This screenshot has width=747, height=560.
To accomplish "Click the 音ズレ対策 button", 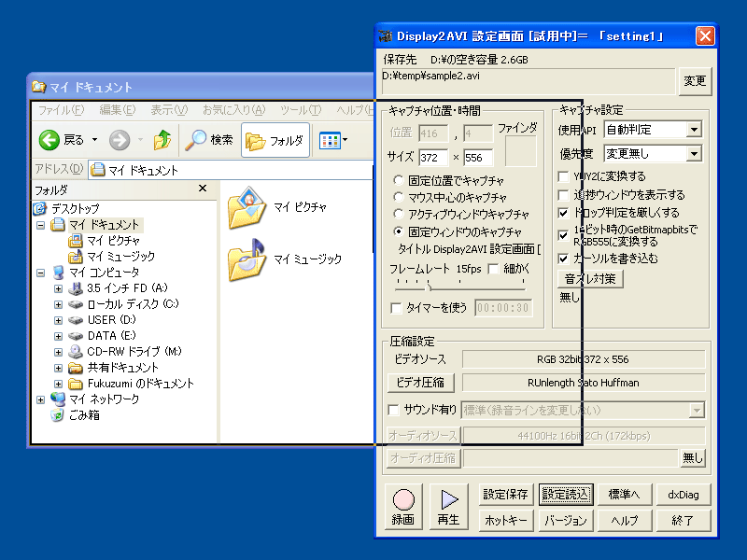I will point(590,279).
